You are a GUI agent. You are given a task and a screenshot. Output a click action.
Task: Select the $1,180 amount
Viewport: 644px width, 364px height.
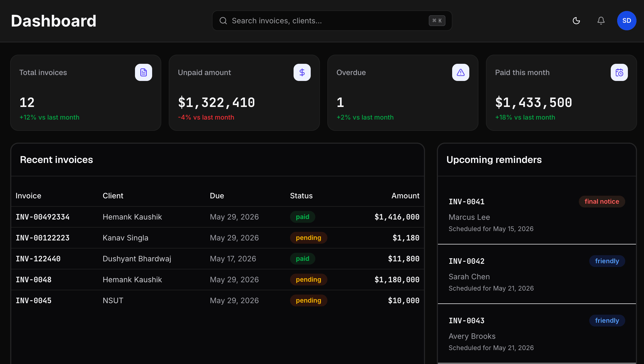click(406, 238)
